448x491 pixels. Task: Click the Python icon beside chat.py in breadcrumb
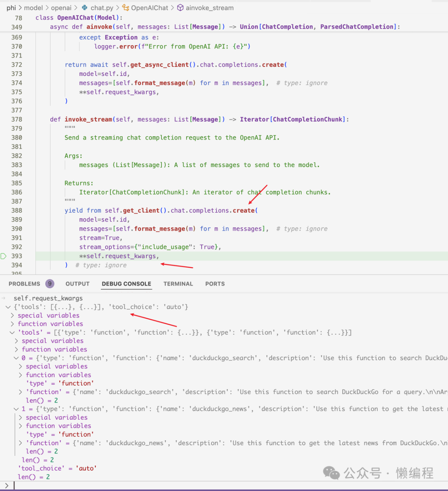coord(85,7)
